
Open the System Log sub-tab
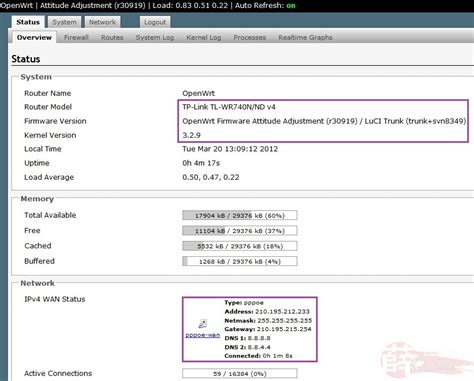[155, 37]
